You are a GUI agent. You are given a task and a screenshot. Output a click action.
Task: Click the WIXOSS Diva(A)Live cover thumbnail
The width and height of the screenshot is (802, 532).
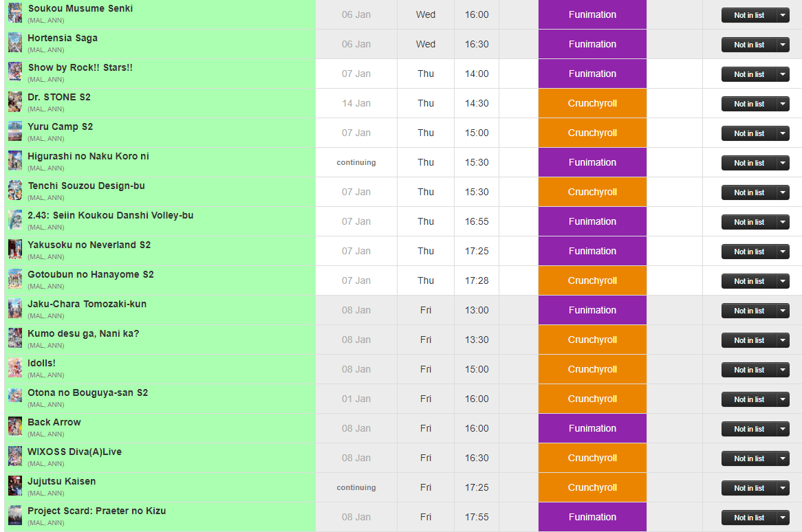(x=15, y=456)
